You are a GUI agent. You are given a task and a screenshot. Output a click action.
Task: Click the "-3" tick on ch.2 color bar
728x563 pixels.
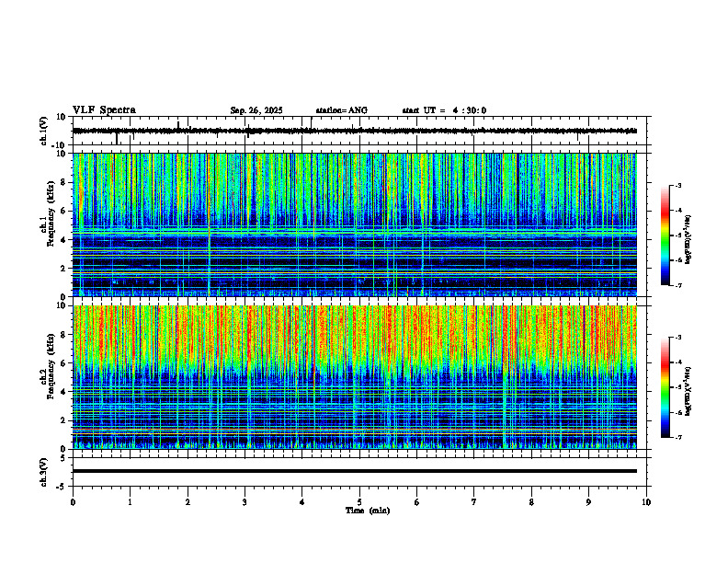pyautogui.click(x=678, y=338)
